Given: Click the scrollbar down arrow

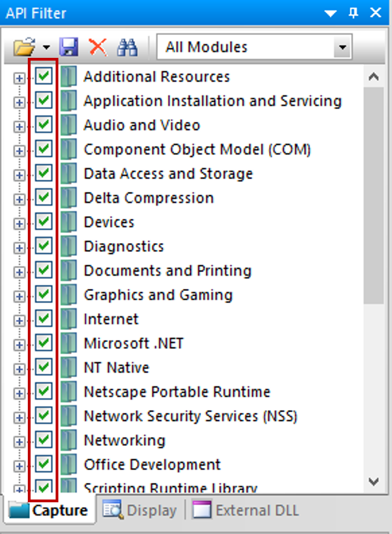Looking at the screenshot, I should tap(373, 481).
